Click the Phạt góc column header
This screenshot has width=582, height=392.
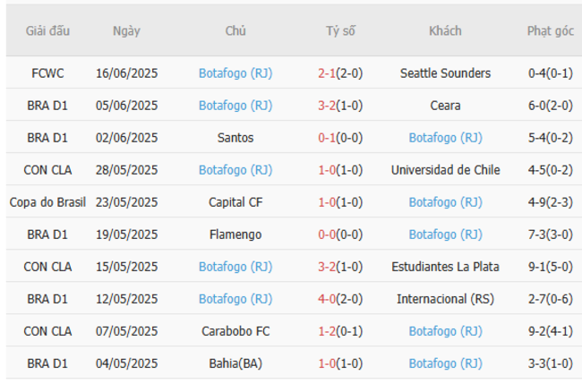click(550, 30)
